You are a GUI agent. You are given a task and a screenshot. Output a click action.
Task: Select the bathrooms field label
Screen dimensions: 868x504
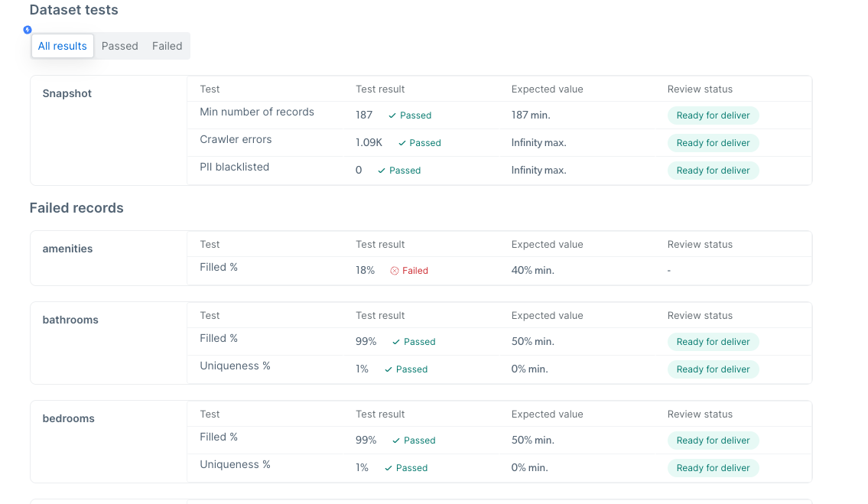click(70, 320)
